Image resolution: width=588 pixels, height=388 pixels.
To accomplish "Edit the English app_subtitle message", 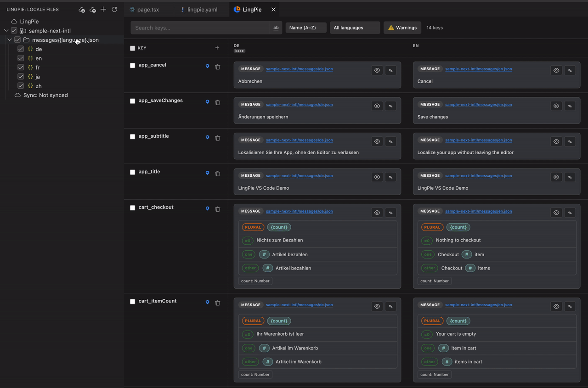I will click(570, 141).
